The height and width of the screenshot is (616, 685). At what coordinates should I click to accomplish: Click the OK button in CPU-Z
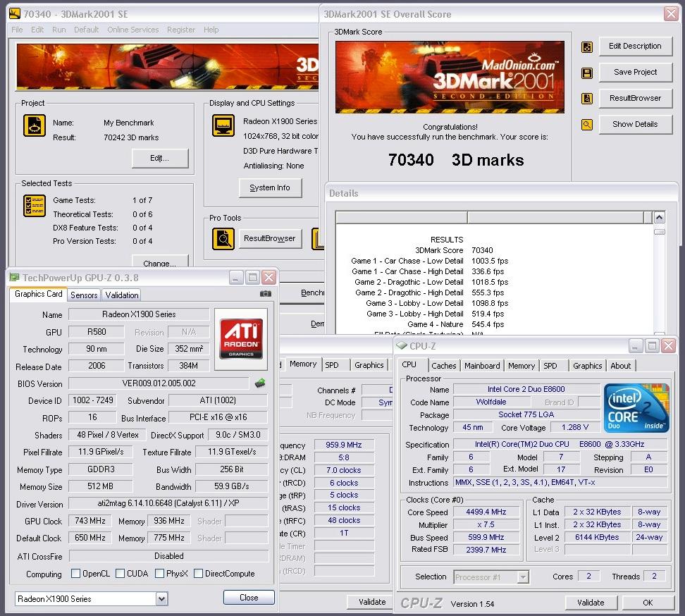click(x=648, y=603)
